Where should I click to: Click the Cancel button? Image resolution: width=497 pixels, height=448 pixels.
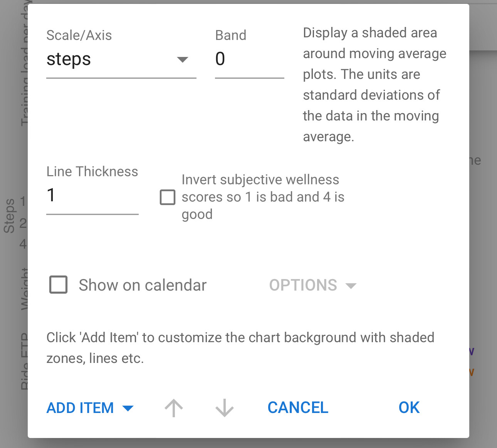point(298,408)
